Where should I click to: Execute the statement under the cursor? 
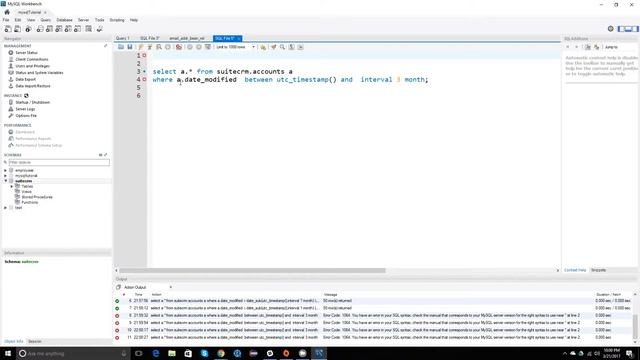[x=150, y=47]
